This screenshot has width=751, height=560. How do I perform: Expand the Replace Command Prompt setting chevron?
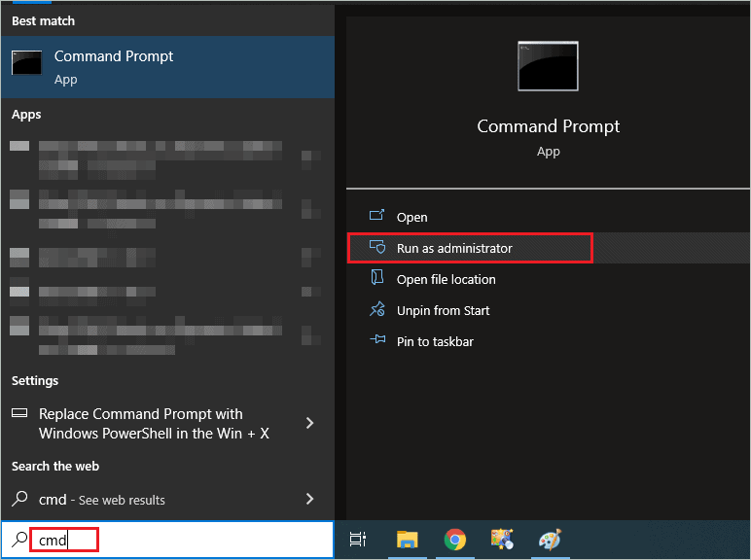pyautogui.click(x=309, y=423)
